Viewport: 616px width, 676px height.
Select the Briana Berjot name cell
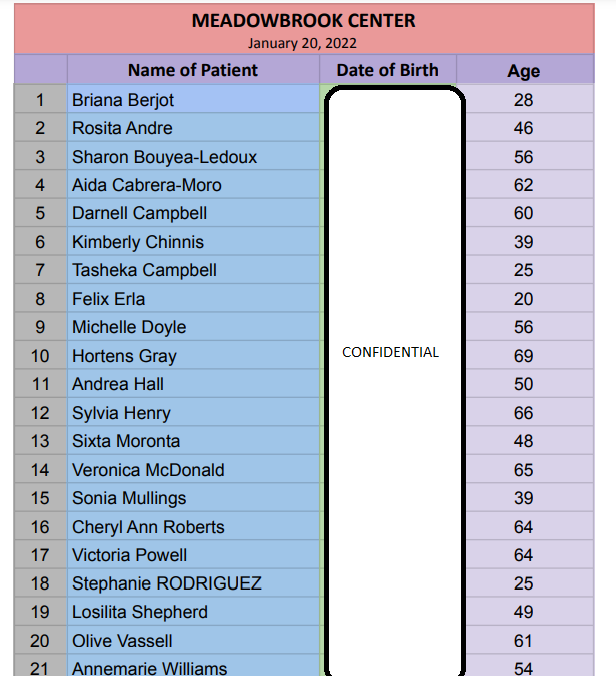[x=193, y=100]
